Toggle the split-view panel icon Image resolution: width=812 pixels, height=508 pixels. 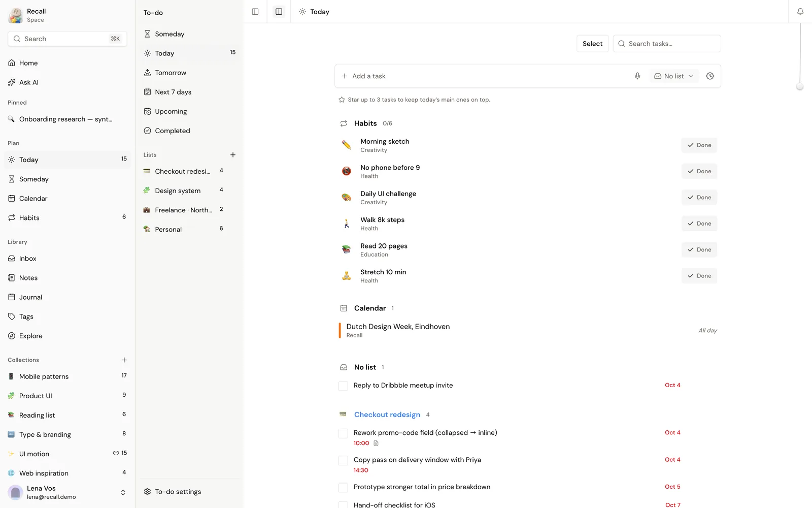[x=279, y=12]
